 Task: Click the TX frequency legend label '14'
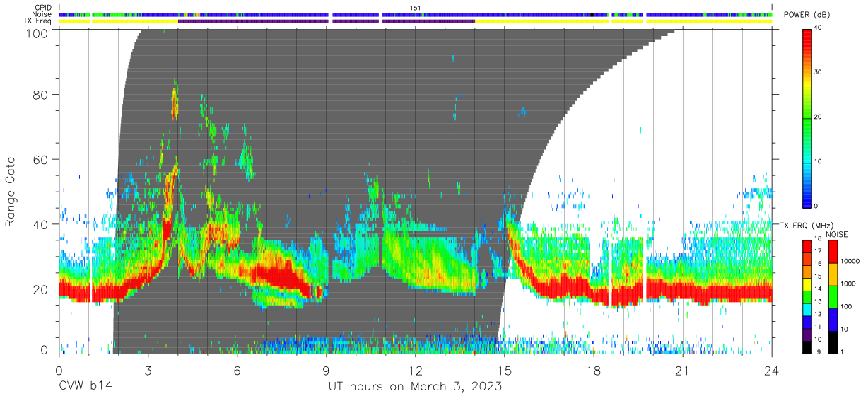[818, 289]
